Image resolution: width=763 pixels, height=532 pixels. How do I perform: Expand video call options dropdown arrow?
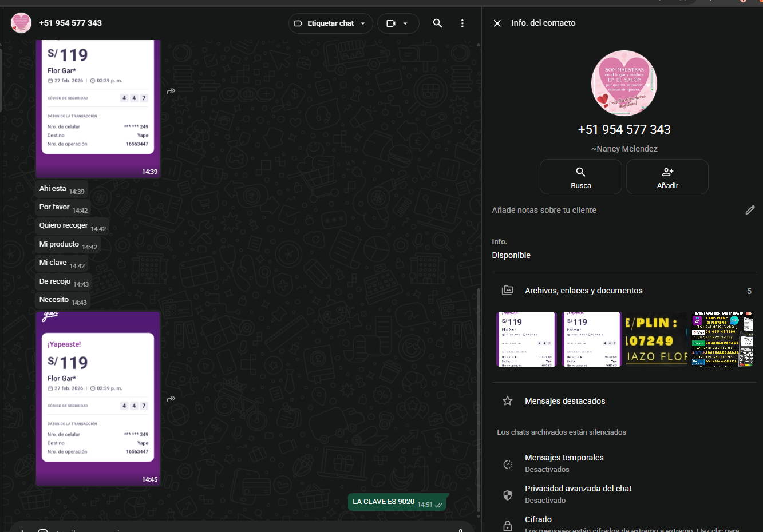pos(405,23)
